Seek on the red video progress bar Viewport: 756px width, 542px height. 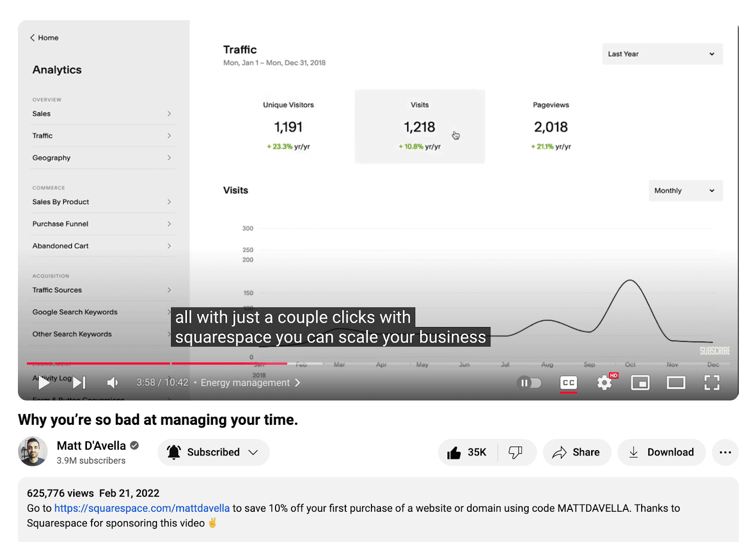pyautogui.click(x=157, y=363)
